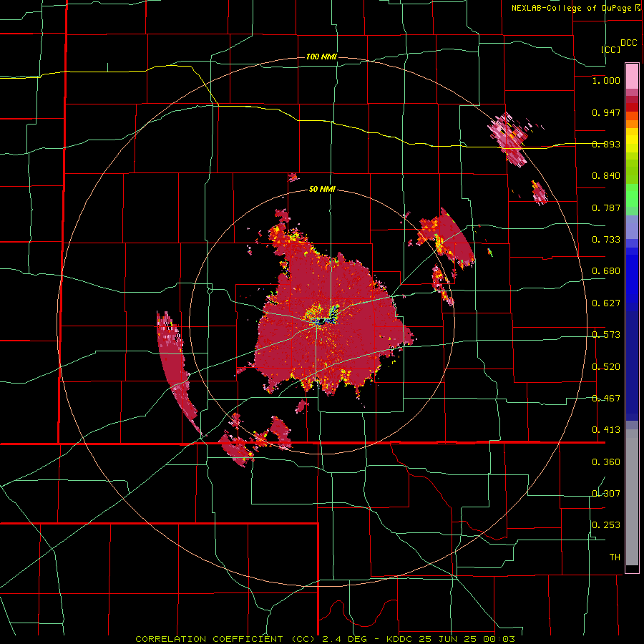Click the 0.360 legend value
The height and width of the screenshot is (644, 644).
[606, 462]
